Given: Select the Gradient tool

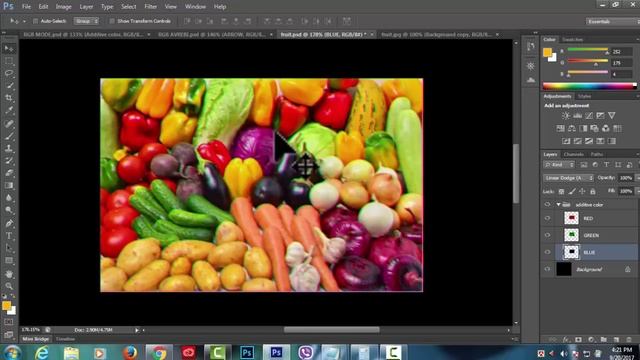Looking at the screenshot, I should (9, 185).
